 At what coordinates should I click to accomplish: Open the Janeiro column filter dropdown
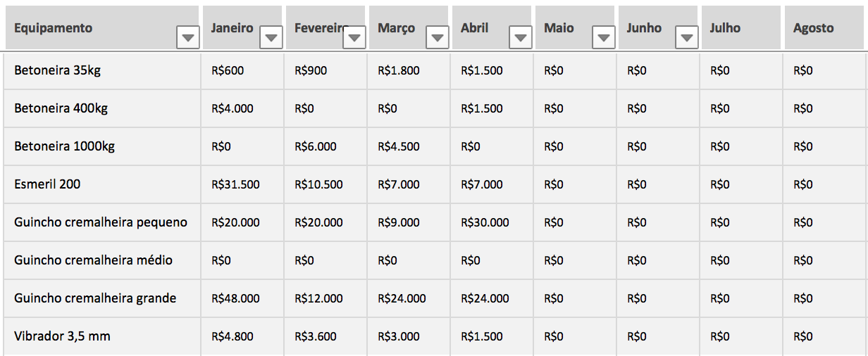pos(271,38)
